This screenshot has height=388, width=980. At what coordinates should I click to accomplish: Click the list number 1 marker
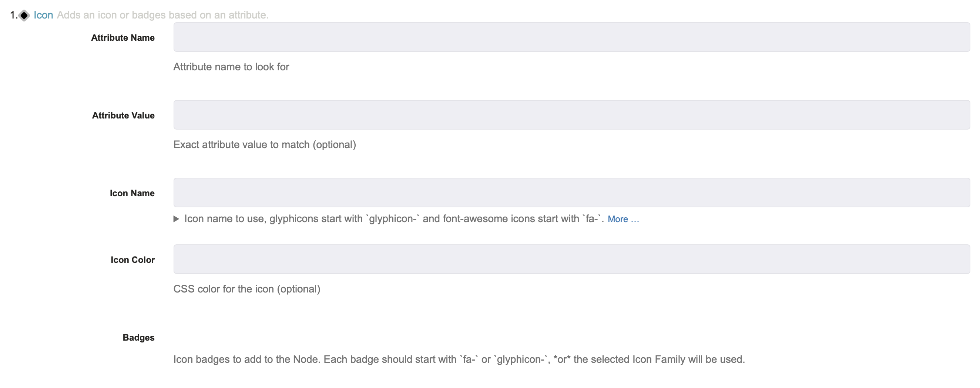14,15
